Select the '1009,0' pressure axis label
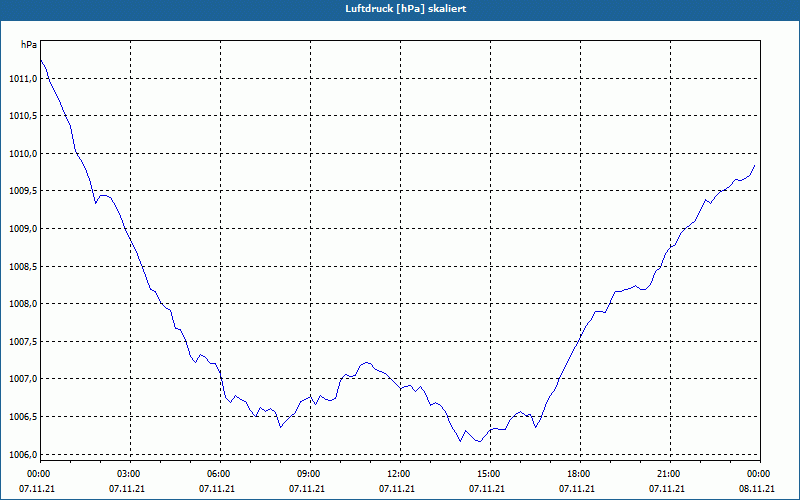Screen dimensions: 800x500 [23, 229]
